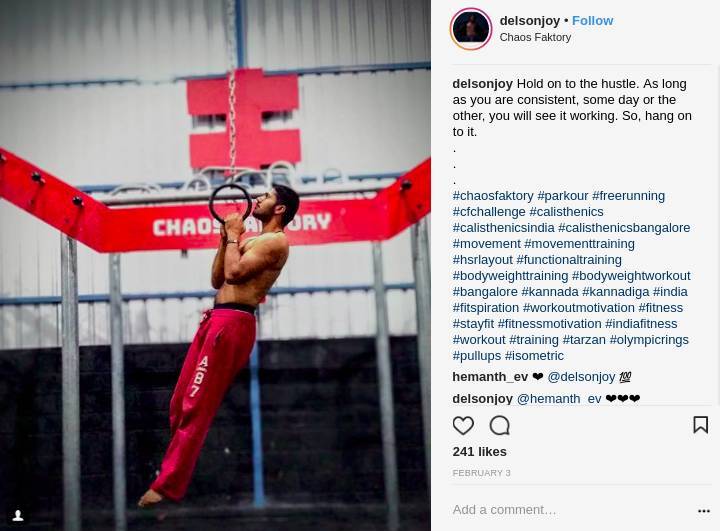Open the #chaosfaktory hashtag
The image size is (720, 531).
point(493,196)
